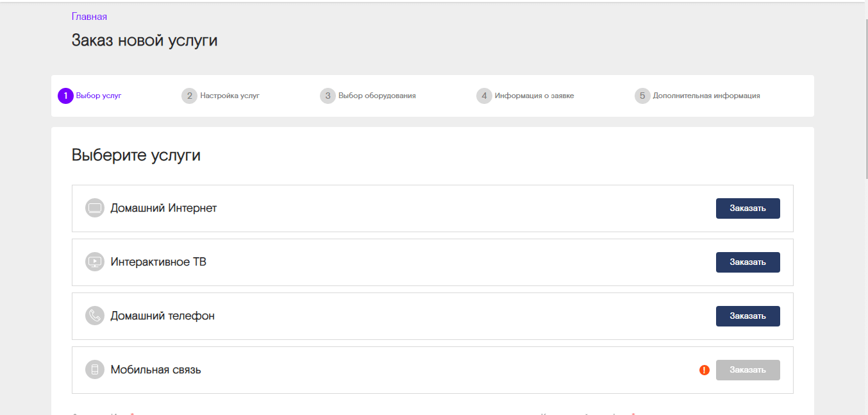Click the Домашний телефон handset icon
This screenshot has width=868, height=415.
click(95, 316)
